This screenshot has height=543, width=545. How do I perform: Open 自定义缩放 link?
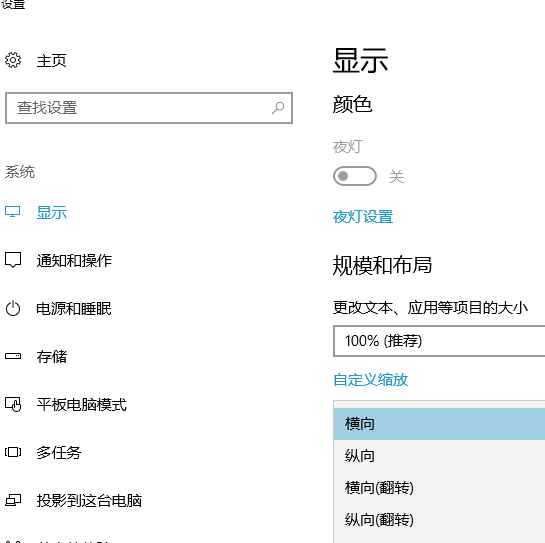pyautogui.click(x=371, y=380)
